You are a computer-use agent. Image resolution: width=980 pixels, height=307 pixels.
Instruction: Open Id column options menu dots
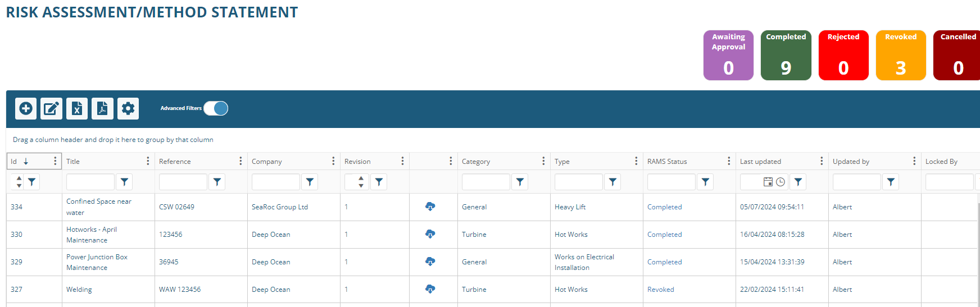click(x=55, y=161)
